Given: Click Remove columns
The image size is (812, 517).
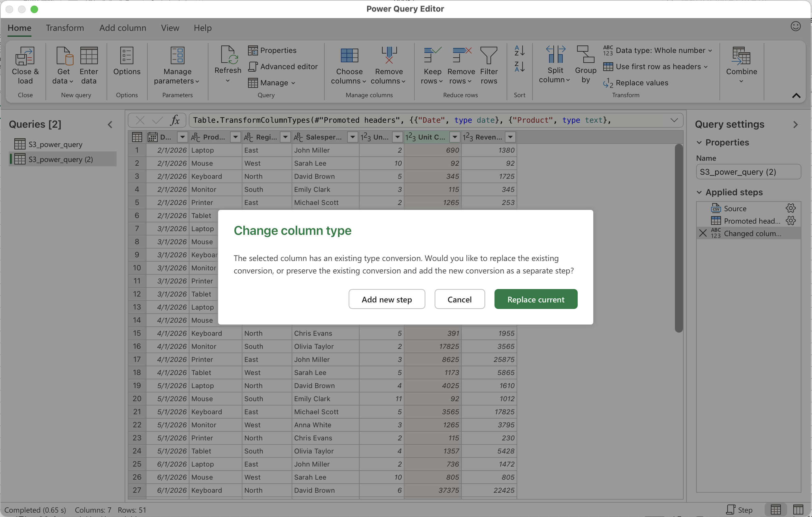Looking at the screenshot, I should tap(389, 65).
